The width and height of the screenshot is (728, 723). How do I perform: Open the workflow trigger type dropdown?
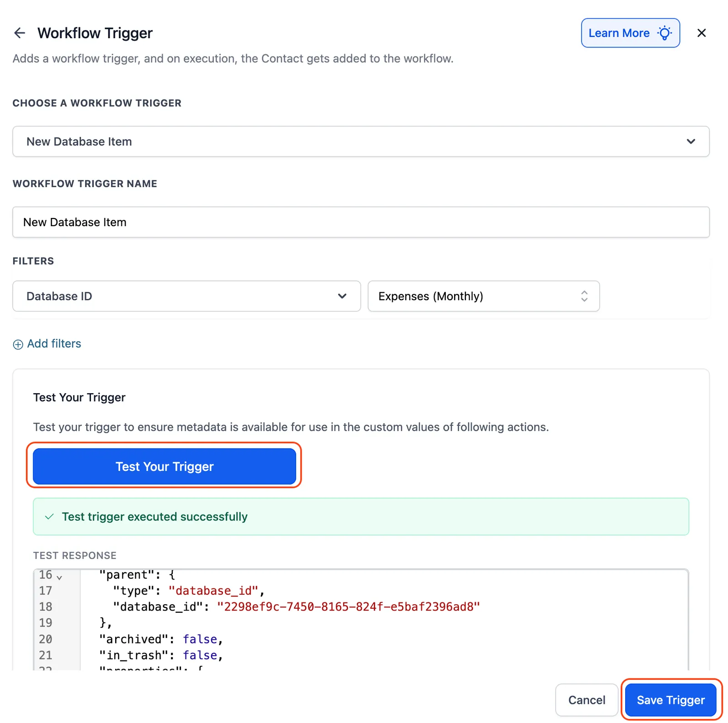[x=361, y=142]
